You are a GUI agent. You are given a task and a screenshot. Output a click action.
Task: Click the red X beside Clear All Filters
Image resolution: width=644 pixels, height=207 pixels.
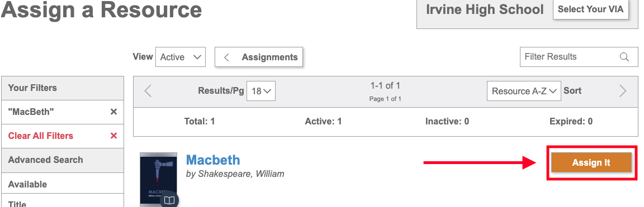[114, 136]
